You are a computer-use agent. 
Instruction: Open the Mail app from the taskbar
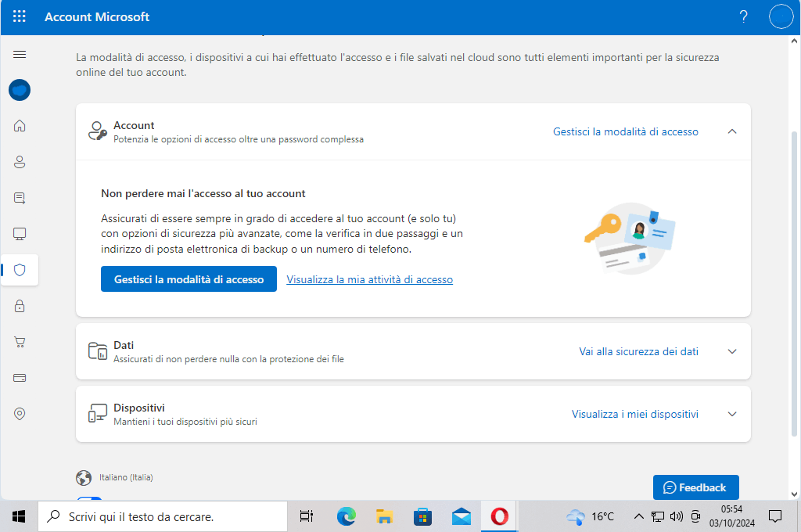pyautogui.click(x=462, y=516)
